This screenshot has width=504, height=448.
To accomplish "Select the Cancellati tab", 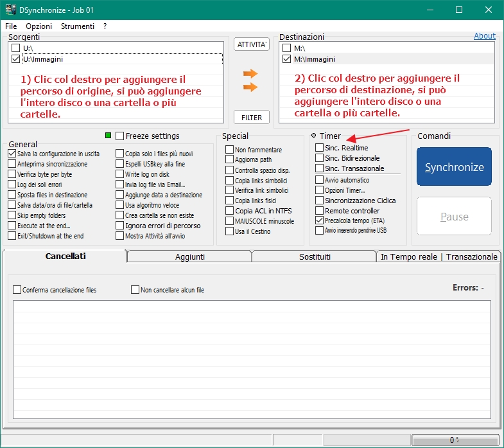I will [x=65, y=256].
